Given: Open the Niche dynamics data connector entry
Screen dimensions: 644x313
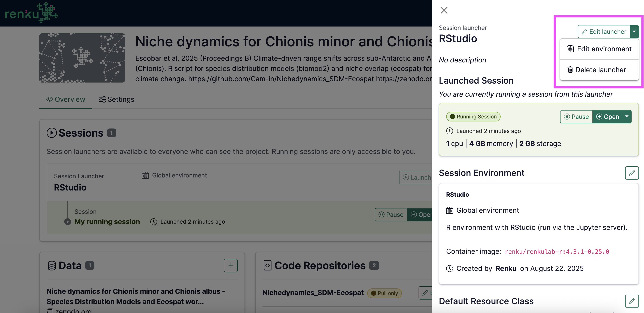Looking at the screenshot, I should point(136,296).
